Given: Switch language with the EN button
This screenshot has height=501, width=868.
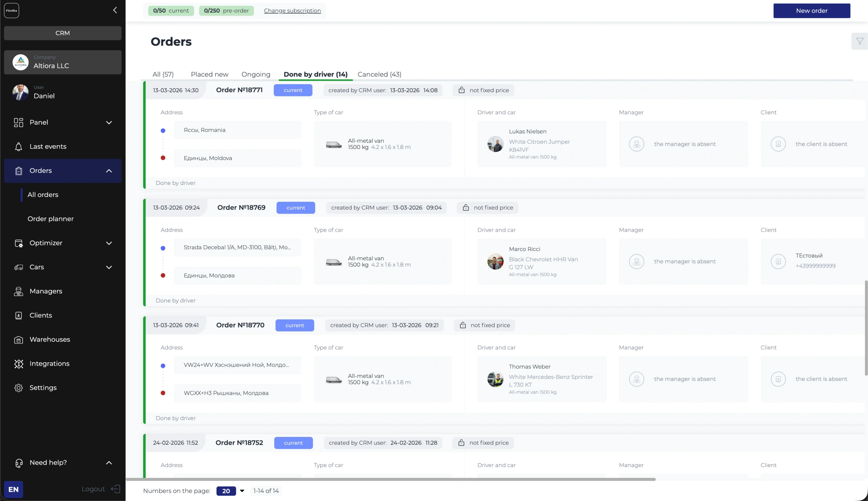Looking at the screenshot, I should click(14, 489).
